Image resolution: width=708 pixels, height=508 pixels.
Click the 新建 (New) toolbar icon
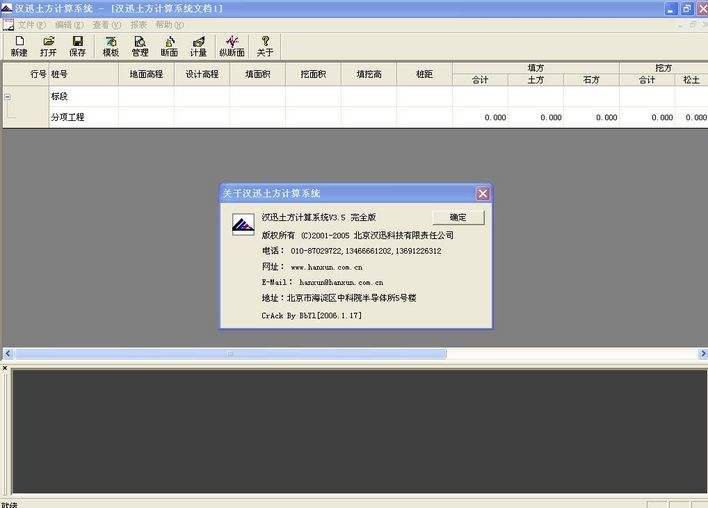[x=19, y=46]
